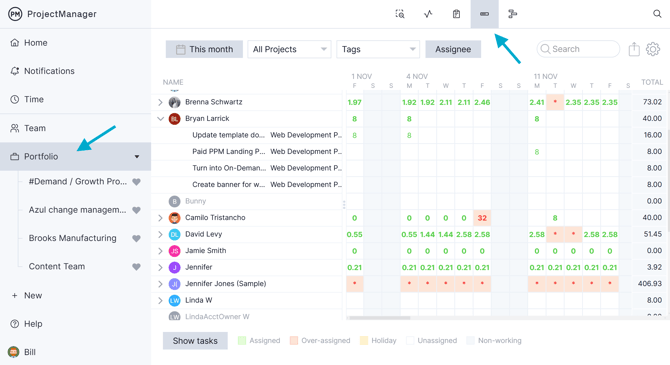Open the workload settings gear
The height and width of the screenshot is (365, 670).
(x=652, y=49)
